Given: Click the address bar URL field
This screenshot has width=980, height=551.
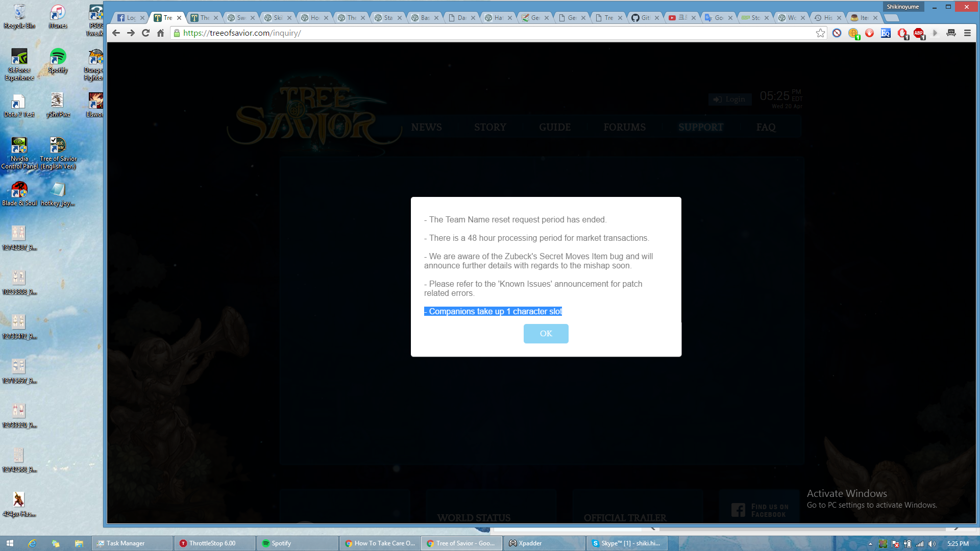Looking at the screenshot, I should click(459, 33).
